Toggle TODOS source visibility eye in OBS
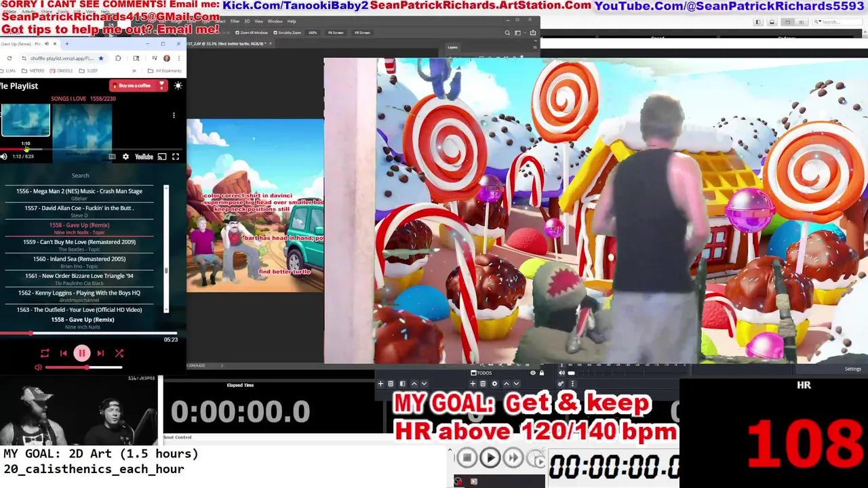868x488 pixels. pos(533,373)
